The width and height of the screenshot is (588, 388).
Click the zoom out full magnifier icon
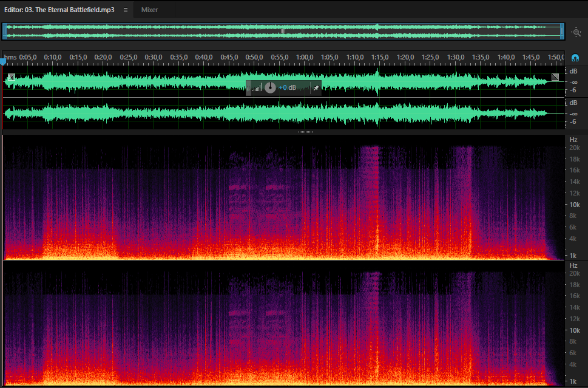(576, 32)
